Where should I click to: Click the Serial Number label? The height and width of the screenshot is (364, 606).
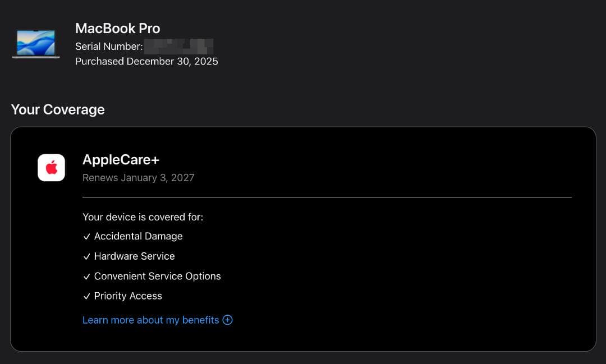coord(109,47)
